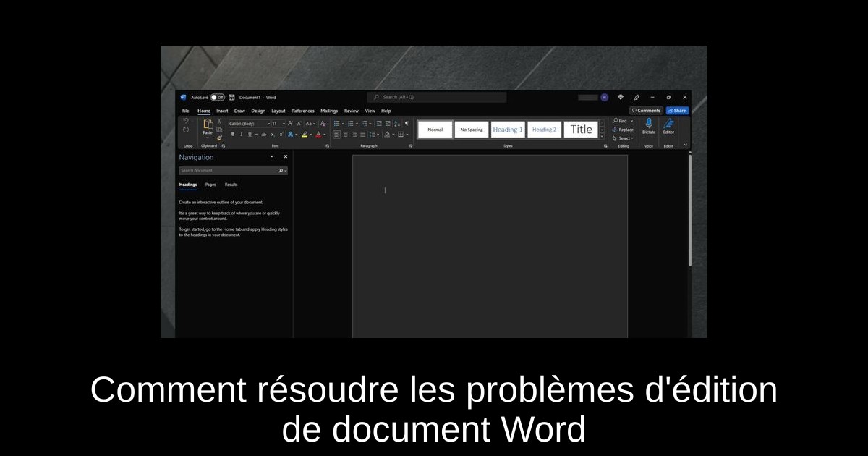Apply the red font color
Image resolution: width=868 pixels, height=456 pixels.
(318, 135)
